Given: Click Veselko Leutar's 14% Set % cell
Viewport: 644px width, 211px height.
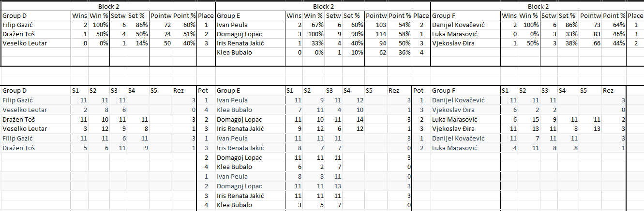Looking at the screenshot, I should click(x=137, y=43).
